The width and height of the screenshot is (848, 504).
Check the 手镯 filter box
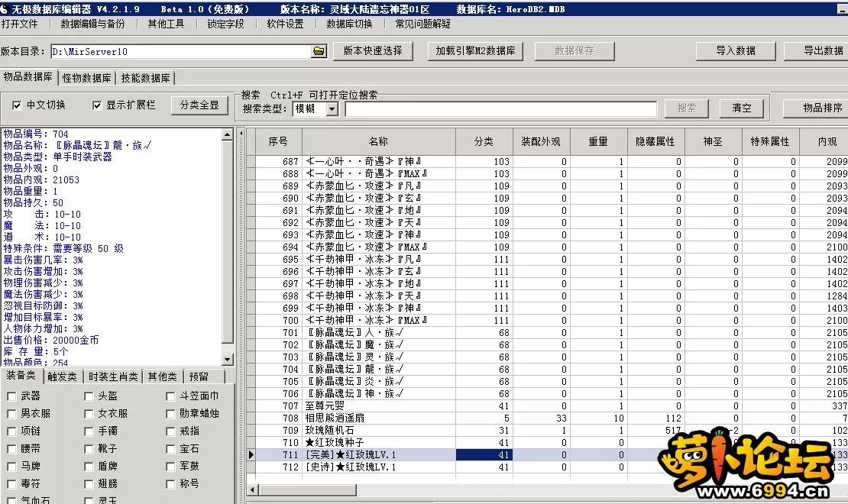[89, 431]
